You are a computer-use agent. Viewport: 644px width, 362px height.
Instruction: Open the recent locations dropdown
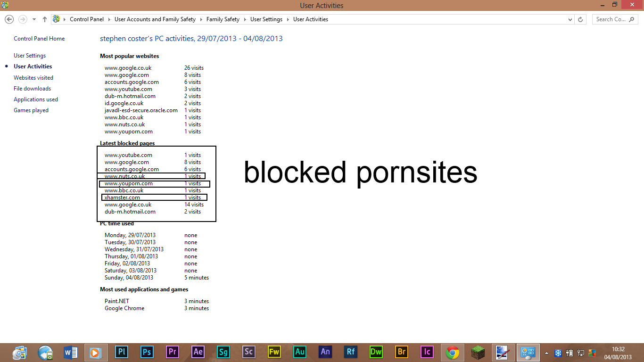coord(34,19)
